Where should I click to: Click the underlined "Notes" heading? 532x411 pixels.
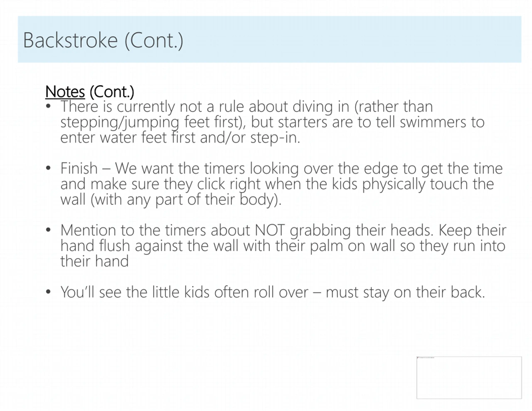[x=65, y=92]
